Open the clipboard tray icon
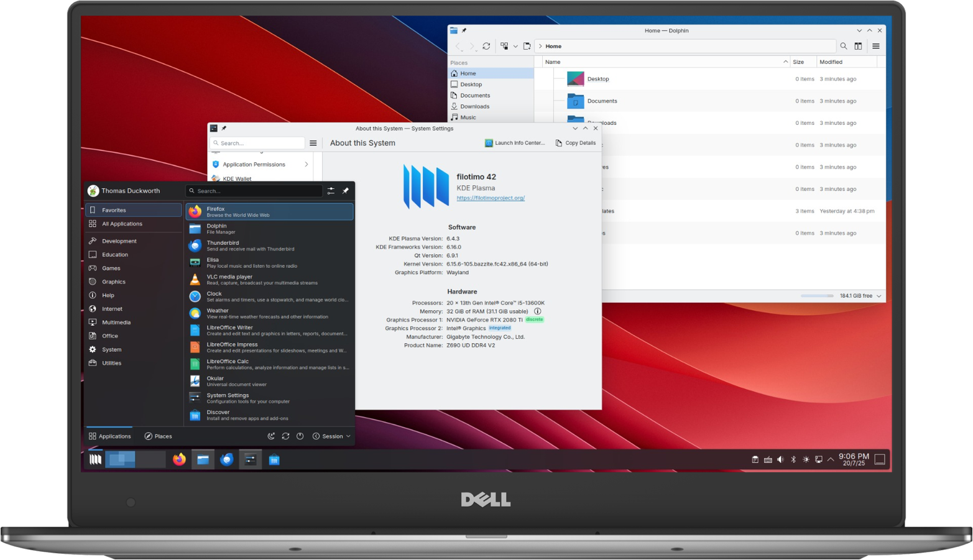The width and height of the screenshot is (973, 560). (x=755, y=460)
